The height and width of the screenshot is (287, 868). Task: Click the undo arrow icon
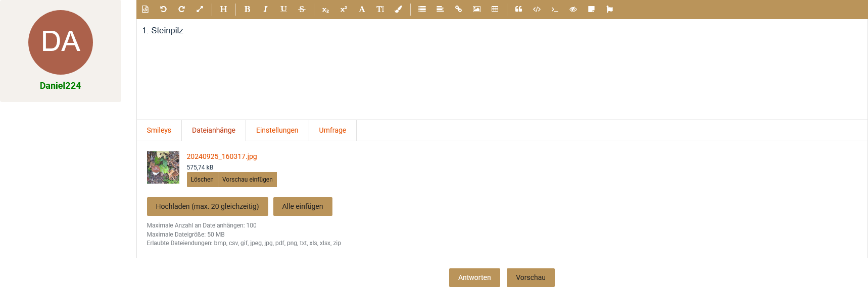[163, 9]
